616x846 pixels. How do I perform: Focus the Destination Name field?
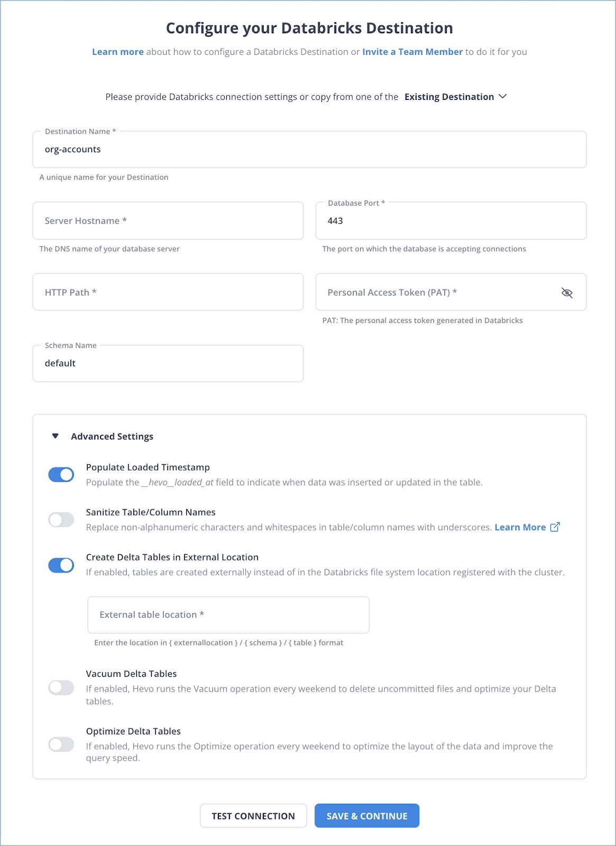click(x=309, y=150)
